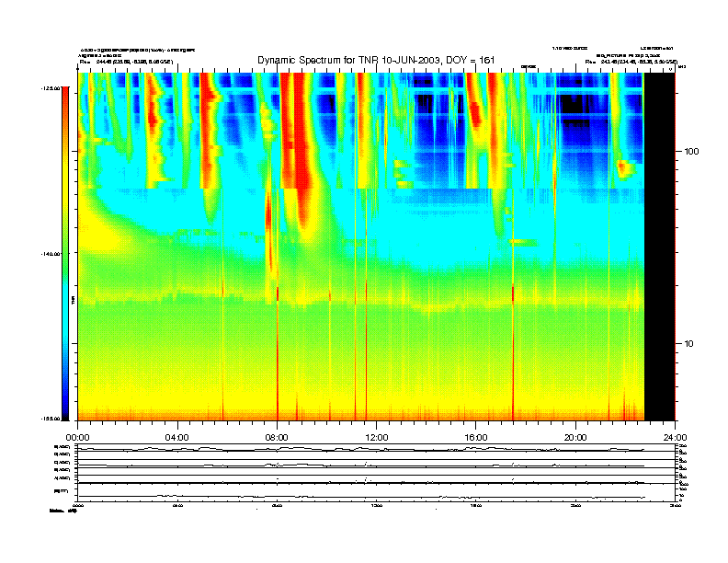
Task: Click the 04:00 time axis label
Action: coord(176,438)
